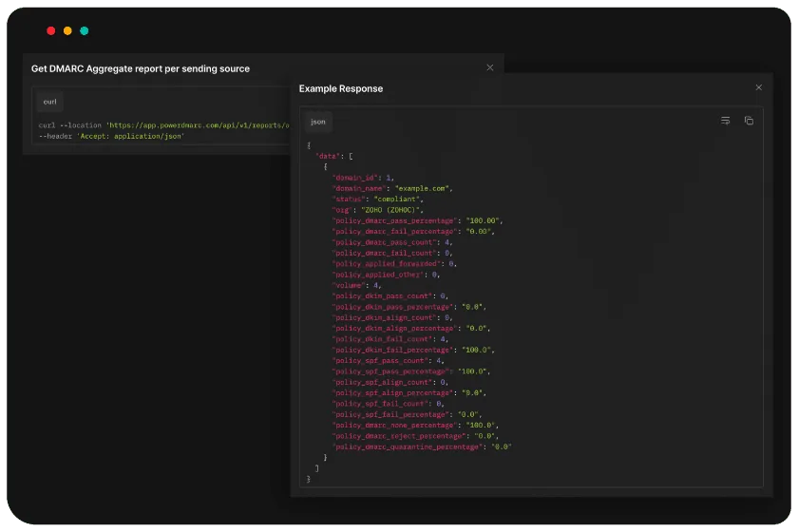Click the "volume" key line
The image size is (798, 532).
point(357,285)
